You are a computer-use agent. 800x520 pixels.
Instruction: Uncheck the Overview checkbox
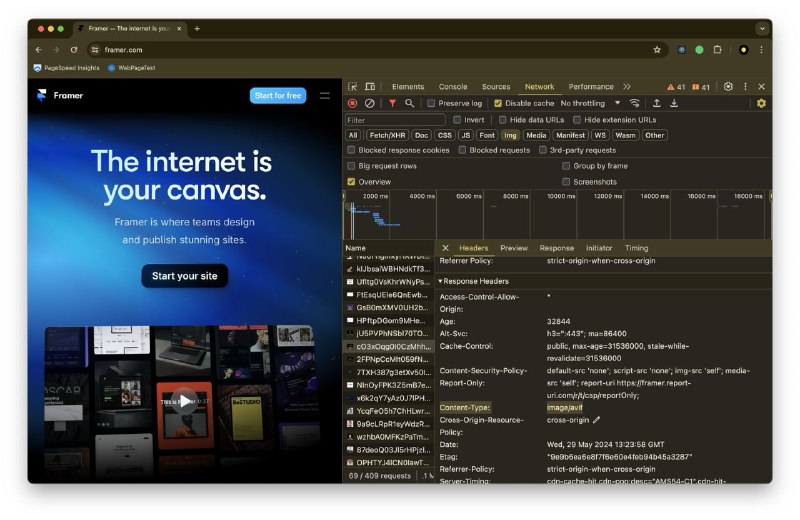click(x=351, y=182)
